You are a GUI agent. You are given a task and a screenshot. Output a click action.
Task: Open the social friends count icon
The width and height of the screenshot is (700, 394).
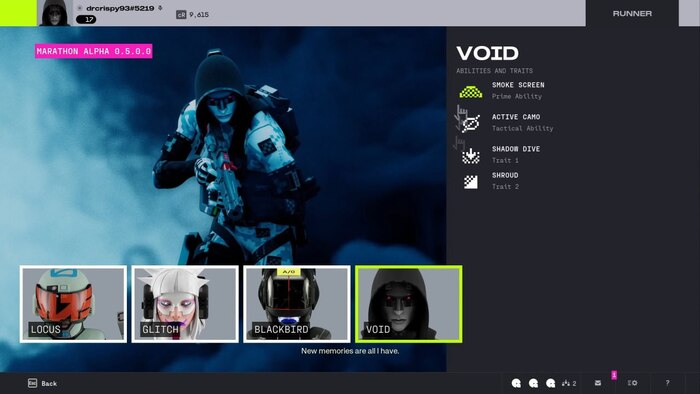569,383
